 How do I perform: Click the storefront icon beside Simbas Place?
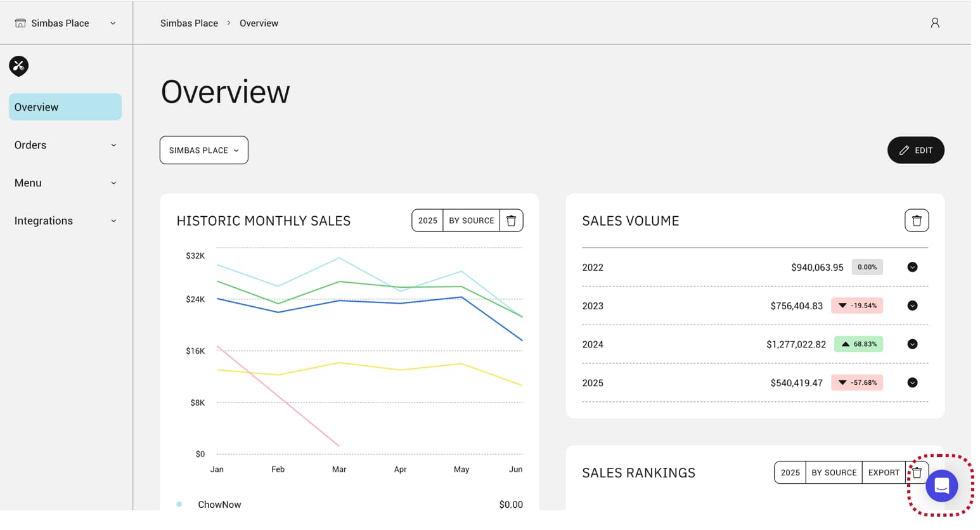tap(22, 22)
